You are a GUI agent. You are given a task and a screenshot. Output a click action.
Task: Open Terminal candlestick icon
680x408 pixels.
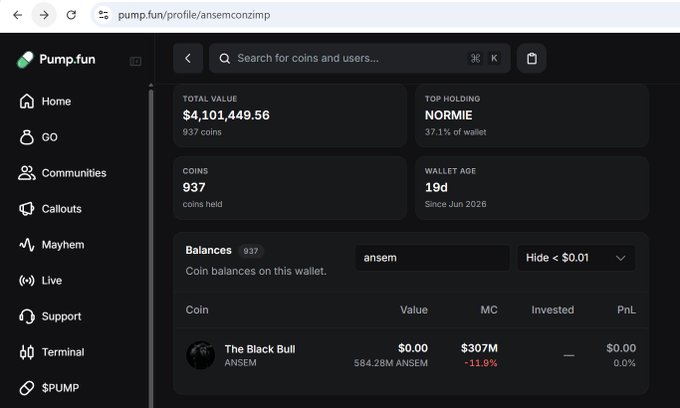click(26, 352)
